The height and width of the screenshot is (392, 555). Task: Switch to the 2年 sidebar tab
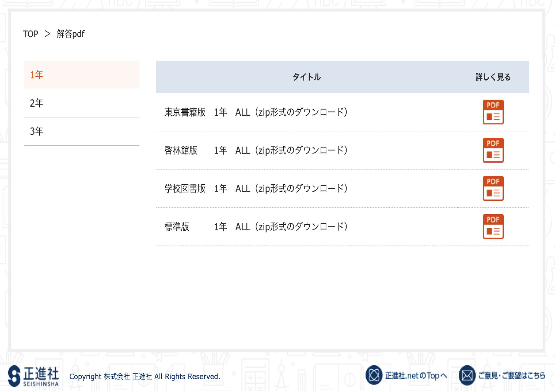click(x=82, y=103)
